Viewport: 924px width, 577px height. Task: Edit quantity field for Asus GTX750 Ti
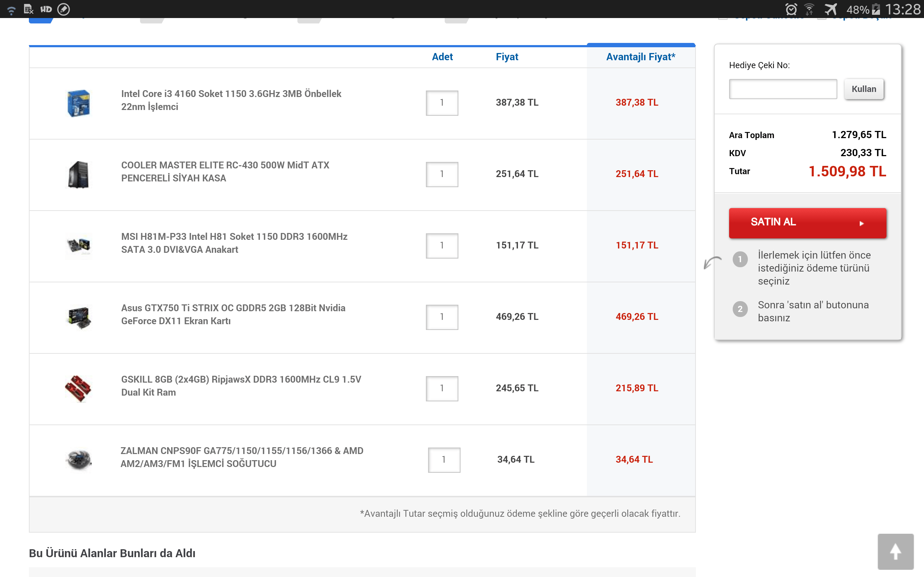point(442,317)
